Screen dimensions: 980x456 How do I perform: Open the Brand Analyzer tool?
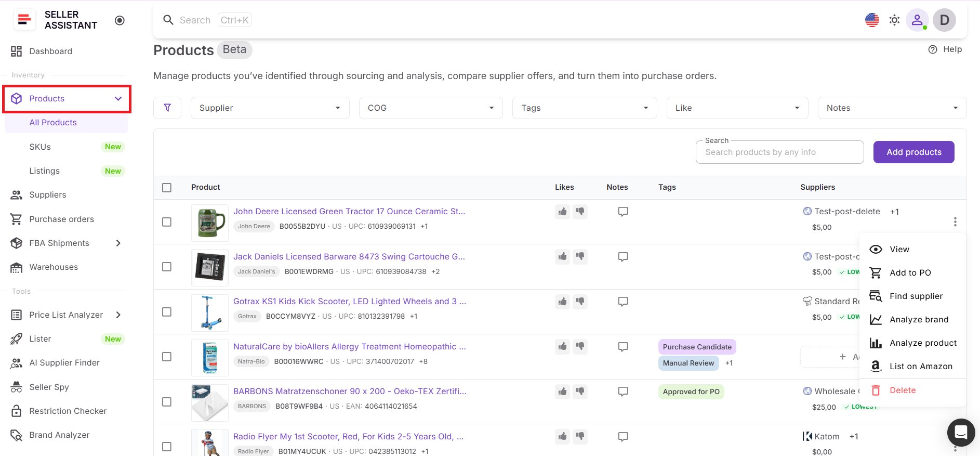(59, 435)
